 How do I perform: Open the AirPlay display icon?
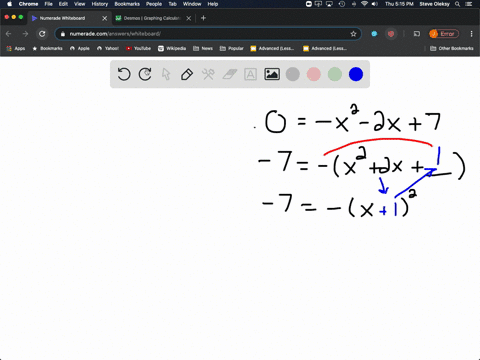pyautogui.click(x=330, y=4)
